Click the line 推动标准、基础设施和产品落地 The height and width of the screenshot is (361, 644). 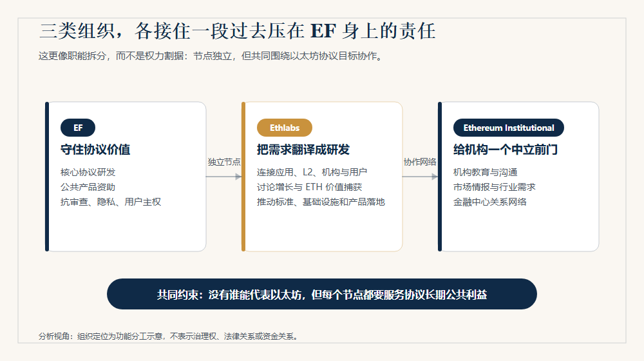(321, 202)
